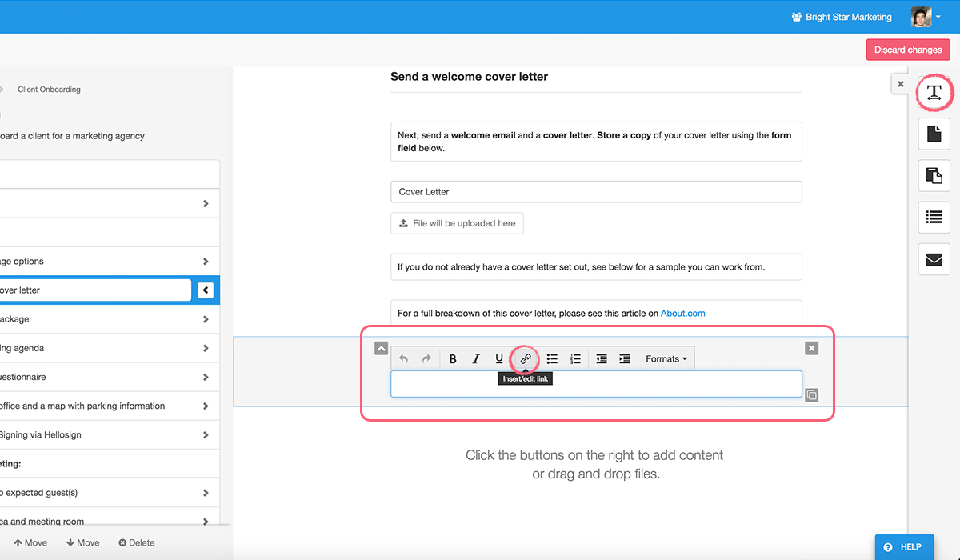Viewport: 960px width, 560px height.
Task: Select the 'ea and meeting room' task
Action: point(110,518)
